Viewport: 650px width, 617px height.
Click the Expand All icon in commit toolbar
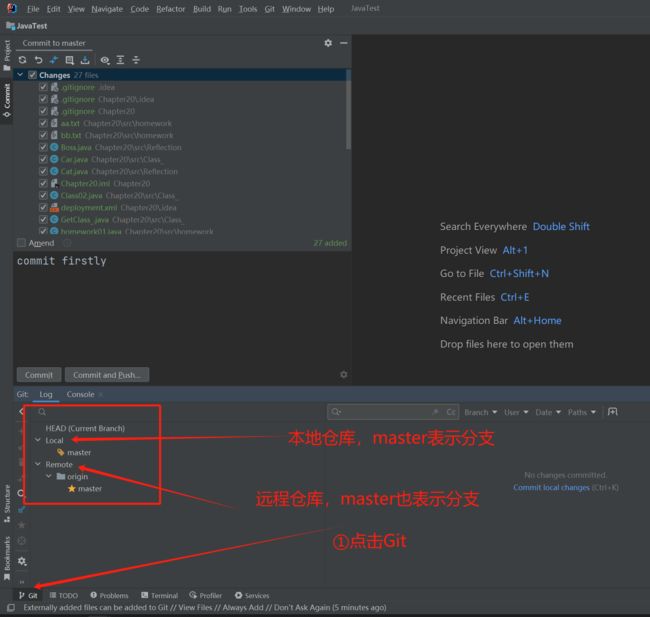coord(120,60)
